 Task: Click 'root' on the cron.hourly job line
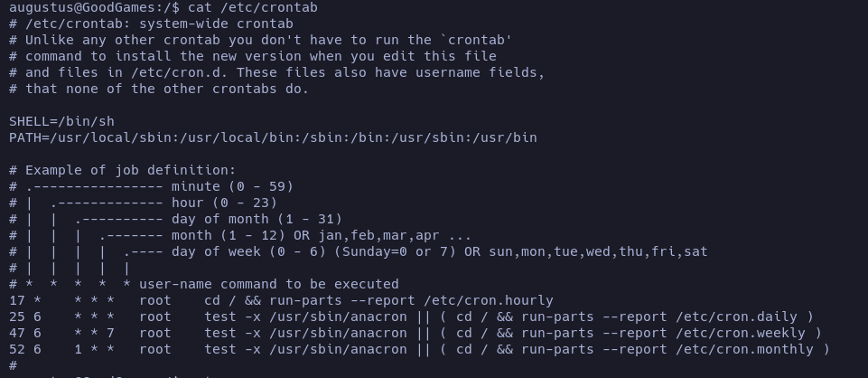pos(154,300)
